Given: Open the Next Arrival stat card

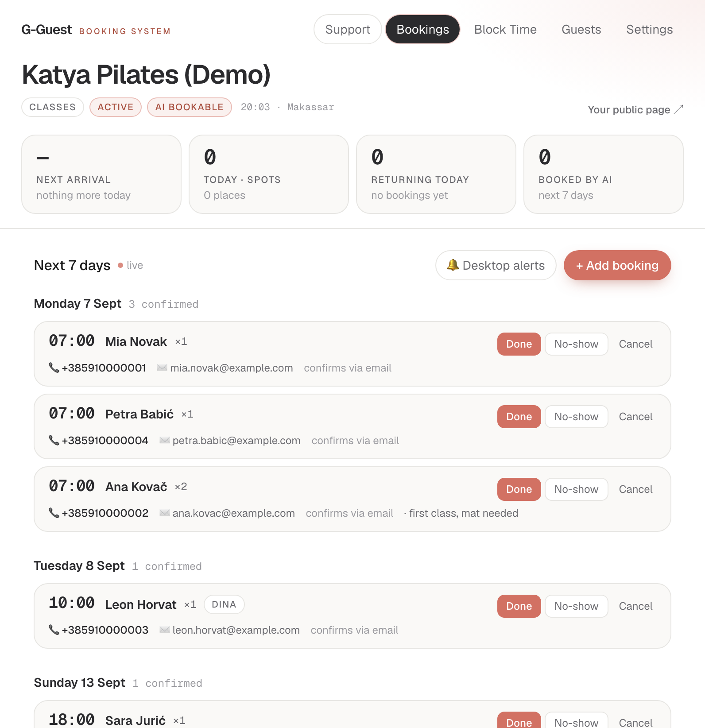Looking at the screenshot, I should 101,174.
